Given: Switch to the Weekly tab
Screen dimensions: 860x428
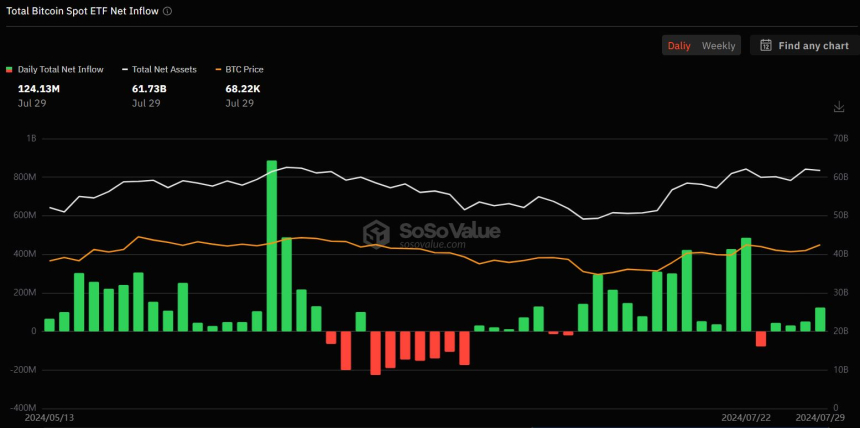Looking at the screenshot, I should click(x=718, y=46).
